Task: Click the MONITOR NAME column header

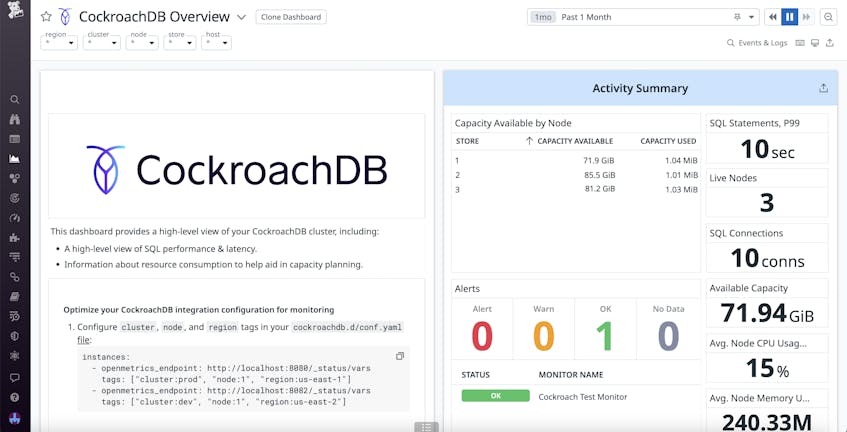Action: 571,375
